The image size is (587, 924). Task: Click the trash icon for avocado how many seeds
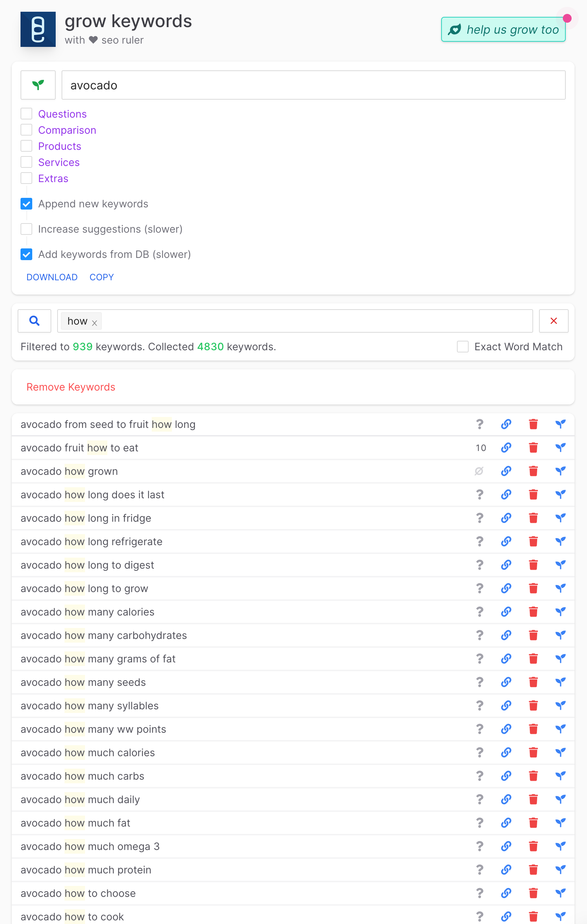pyautogui.click(x=533, y=682)
